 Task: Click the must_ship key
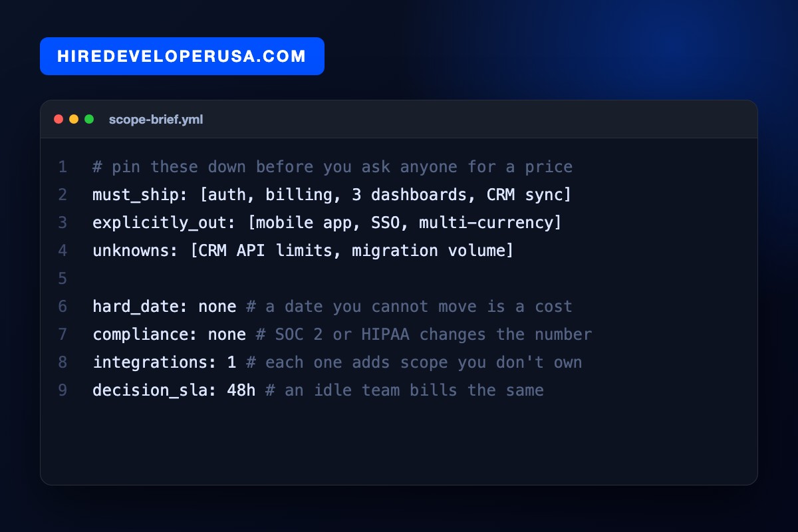[x=141, y=195]
